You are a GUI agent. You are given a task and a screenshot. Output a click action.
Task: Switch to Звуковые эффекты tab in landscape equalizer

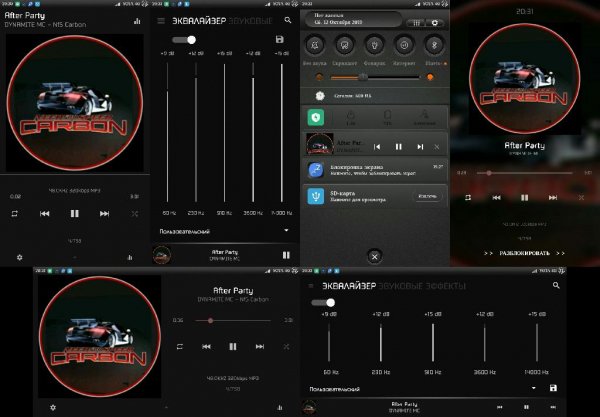click(422, 286)
